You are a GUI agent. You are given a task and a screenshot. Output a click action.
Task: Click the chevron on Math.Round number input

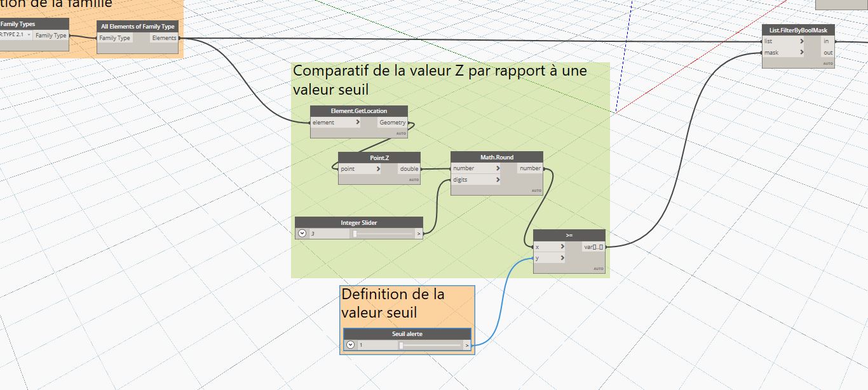click(498, 168)
